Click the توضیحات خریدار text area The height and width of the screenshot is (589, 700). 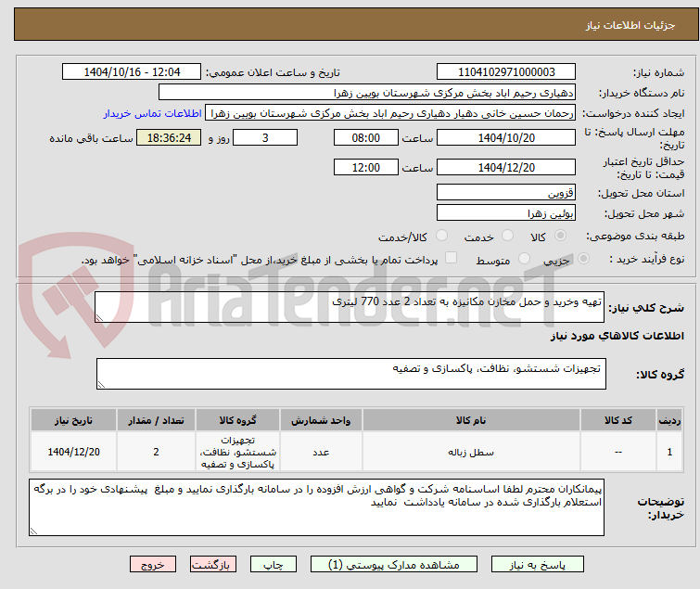(316, 507)
